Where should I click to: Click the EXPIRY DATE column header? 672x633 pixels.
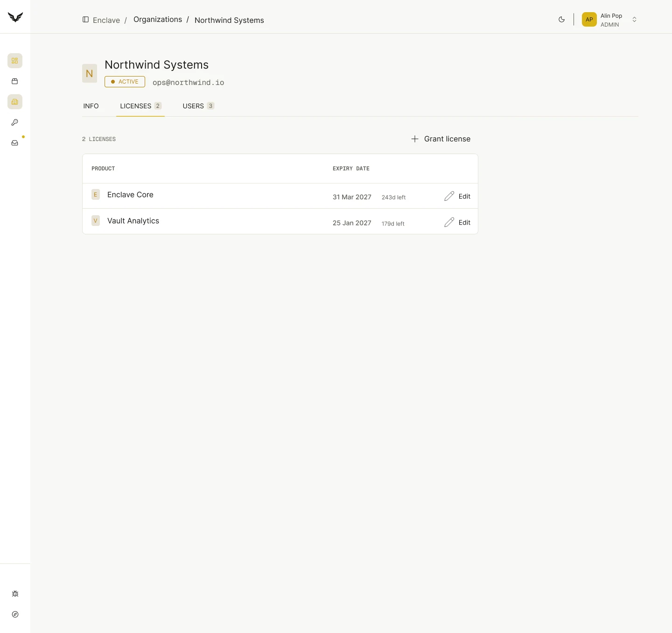coord(351,169)
